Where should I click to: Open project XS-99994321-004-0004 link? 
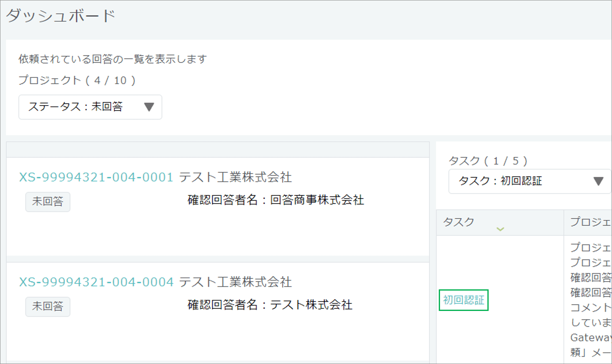pyautogui.click(x=96, y=282)
